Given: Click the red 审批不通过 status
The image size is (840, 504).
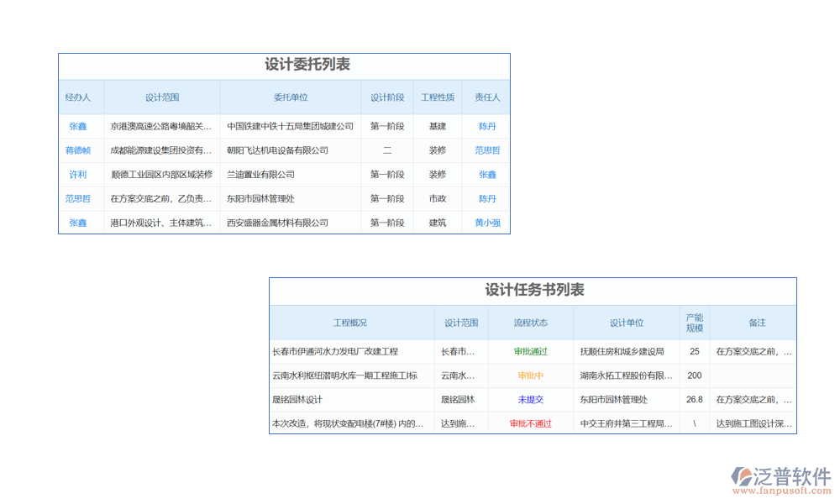Looking at the screenshot, I should click(531, 423).
